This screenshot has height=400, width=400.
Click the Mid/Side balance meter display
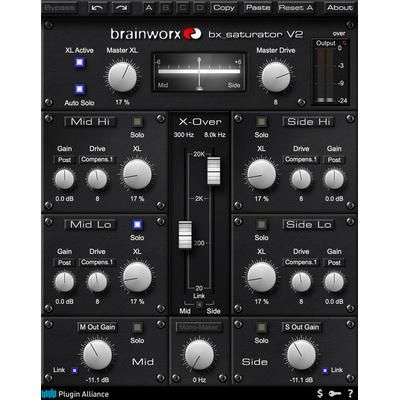coord(199,72)
